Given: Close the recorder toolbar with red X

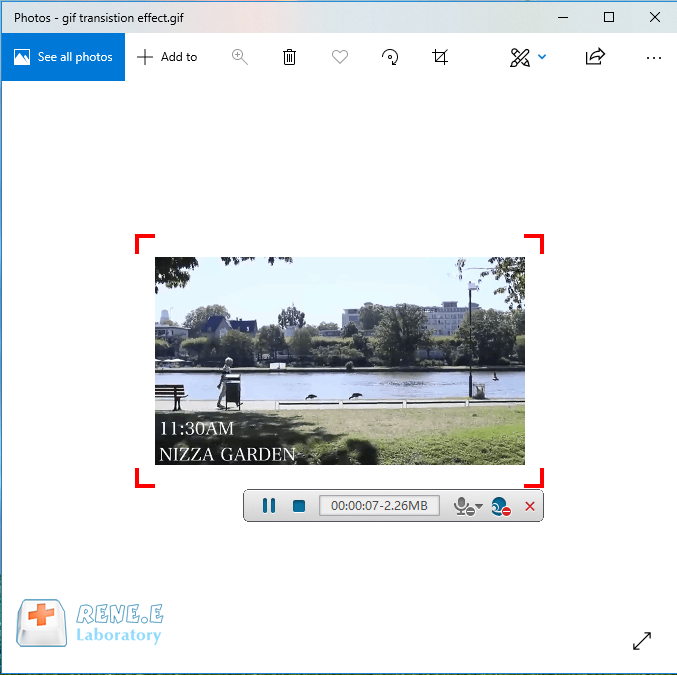Looking at the screenshot, I should click(x=530, y=506).
